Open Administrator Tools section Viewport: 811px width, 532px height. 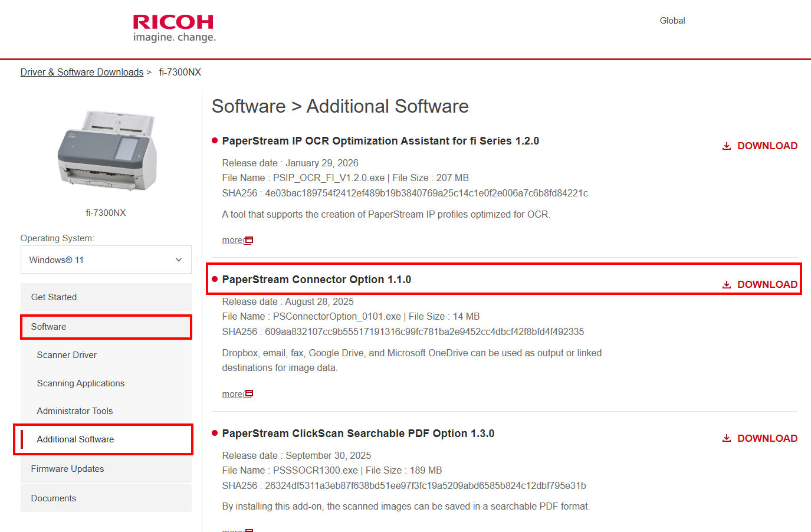click(x=75, y=411)
